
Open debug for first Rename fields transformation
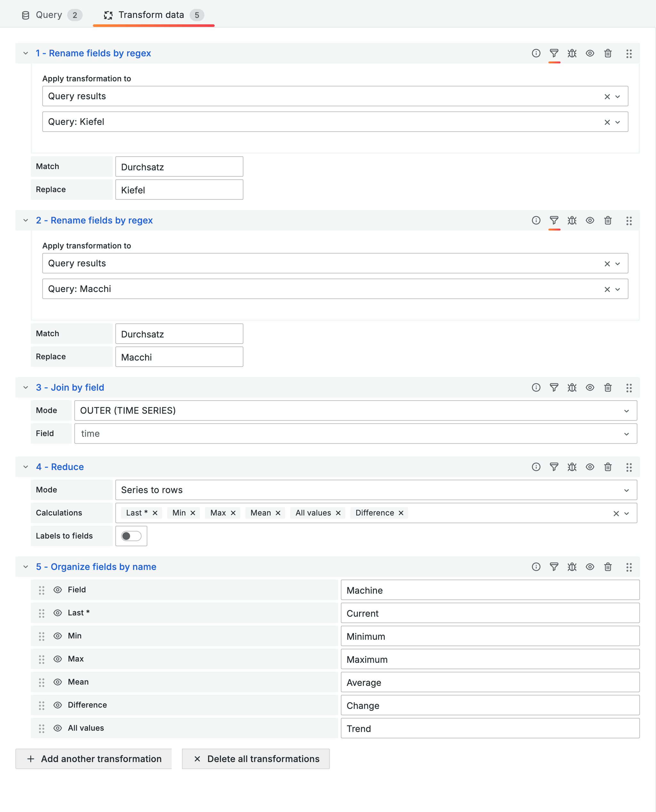(572, 53)
